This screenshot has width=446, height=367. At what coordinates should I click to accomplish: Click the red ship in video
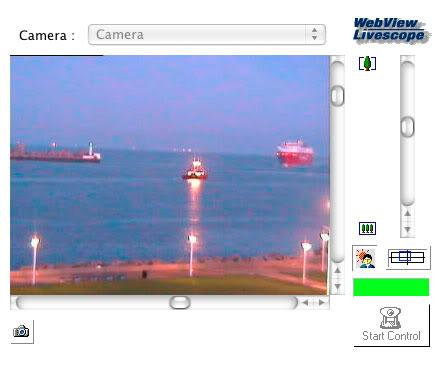pyautogui.click(x=295, y=153)
